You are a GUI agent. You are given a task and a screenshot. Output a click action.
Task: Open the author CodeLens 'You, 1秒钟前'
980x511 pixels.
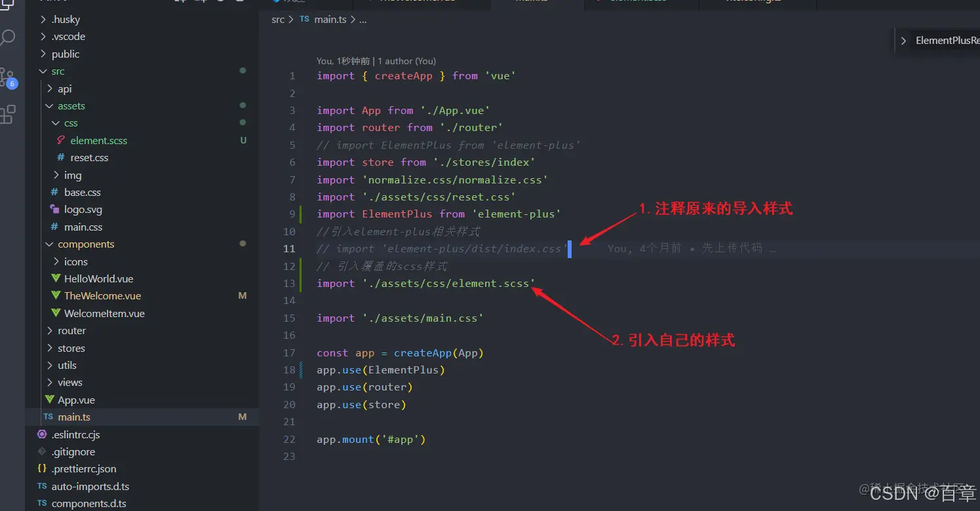pyautogui.click(x=376, y=61)
